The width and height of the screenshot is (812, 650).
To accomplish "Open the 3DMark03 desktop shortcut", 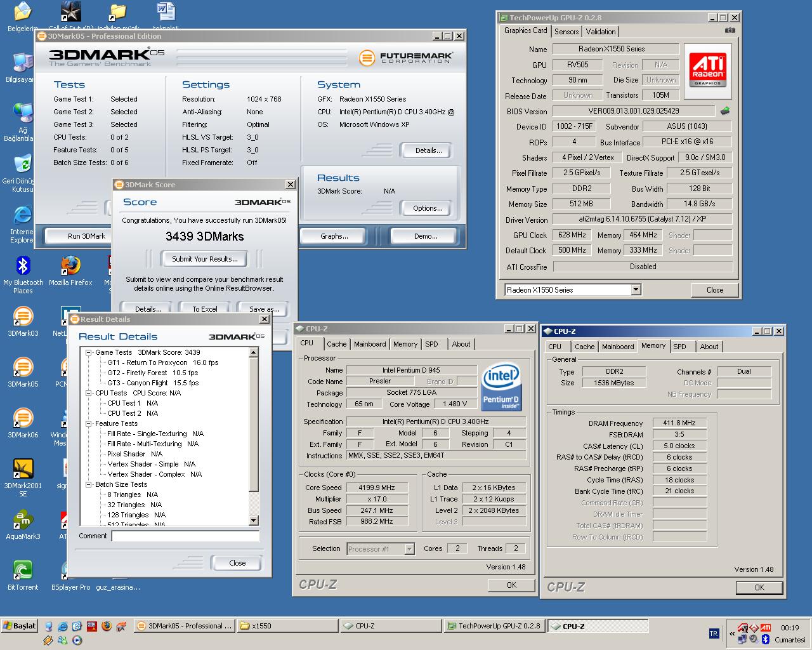I will click(x=23, y=321).
